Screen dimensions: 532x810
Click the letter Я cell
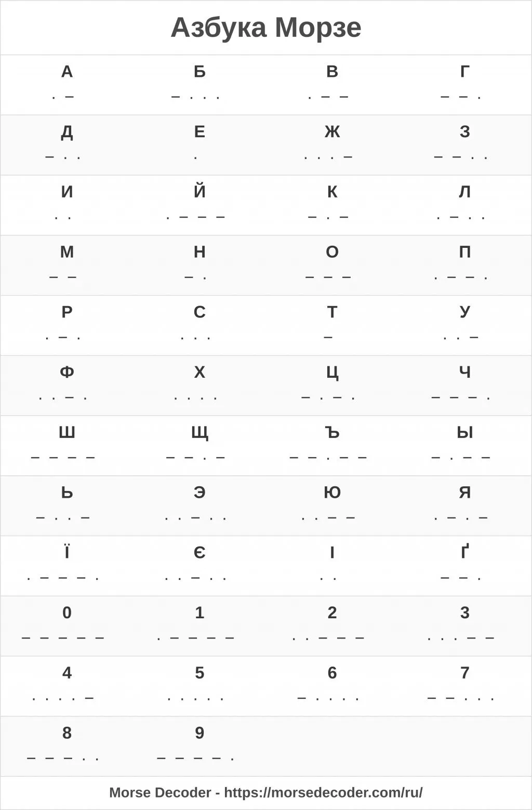465,506
